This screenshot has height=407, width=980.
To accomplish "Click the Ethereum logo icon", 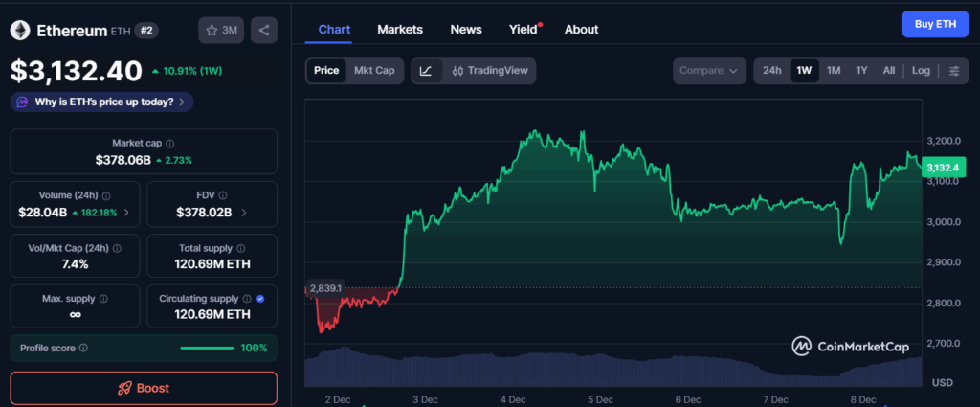I will point(20,31).
